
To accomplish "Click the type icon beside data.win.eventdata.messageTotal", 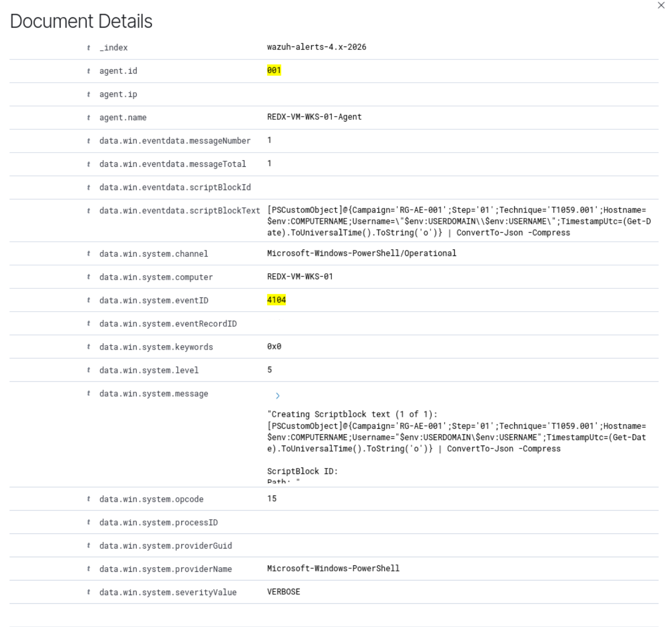I will pyautogui.click(x=88, y=164).
